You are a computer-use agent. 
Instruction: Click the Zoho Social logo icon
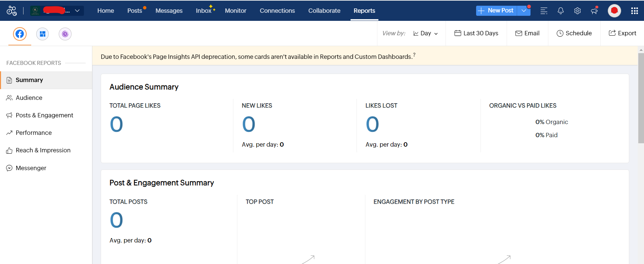12,11
